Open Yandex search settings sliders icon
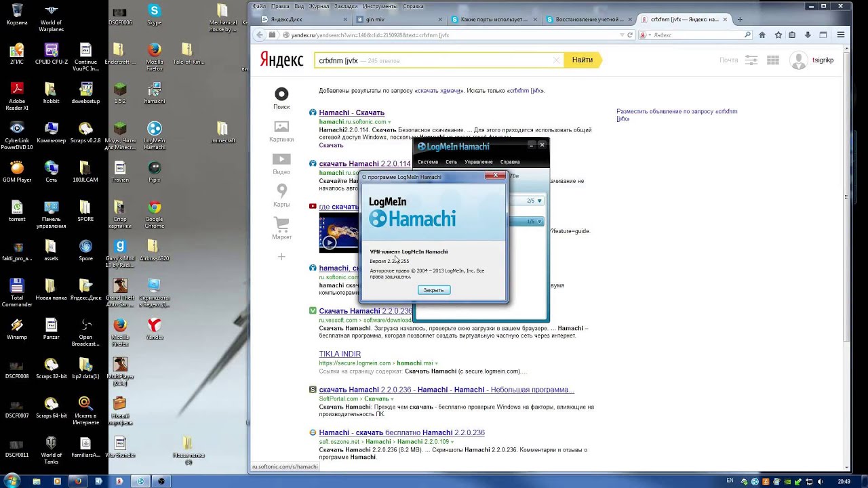This screenshot has height=488, width=868. (x=751, y=60)
